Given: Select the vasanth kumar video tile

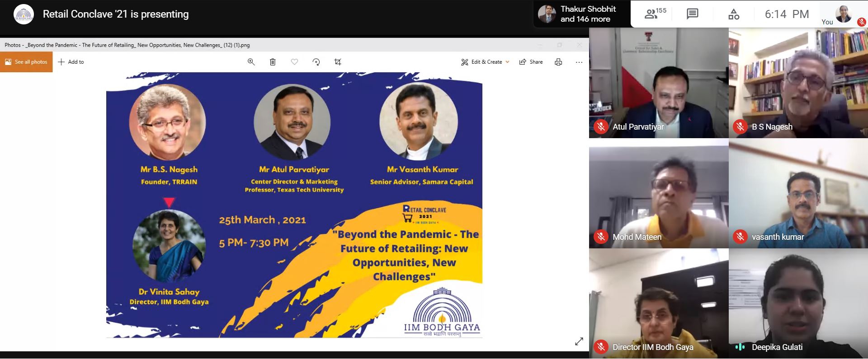Looking at the screenshot, I should click(x=798, y=193).
